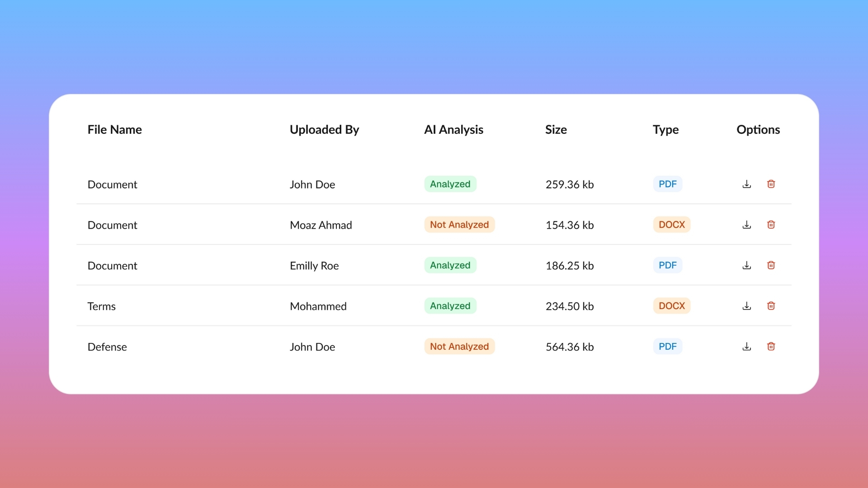
Task: Click the DOCX type tag in Terms row
Action: [x=672, y=306]
